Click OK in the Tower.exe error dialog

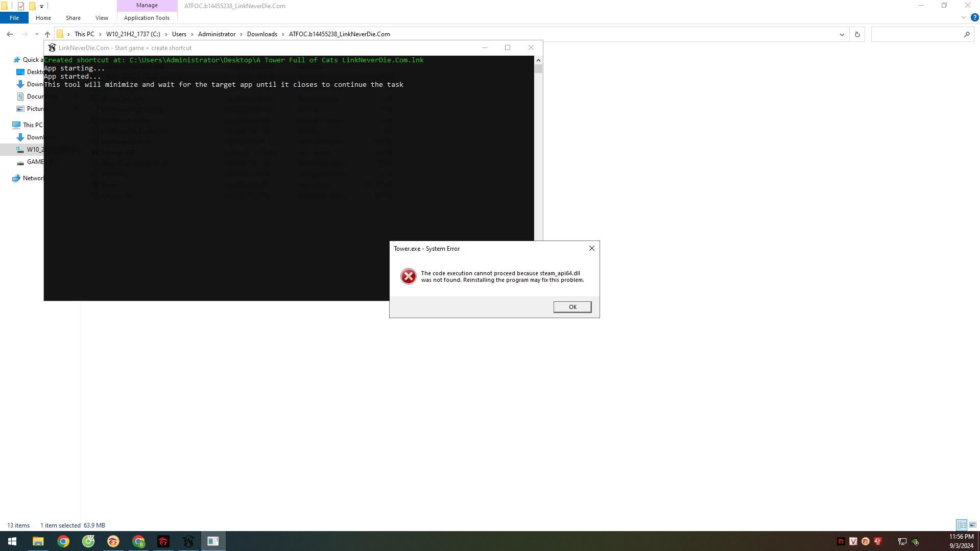pyautogui.click(x=572, y=307)
